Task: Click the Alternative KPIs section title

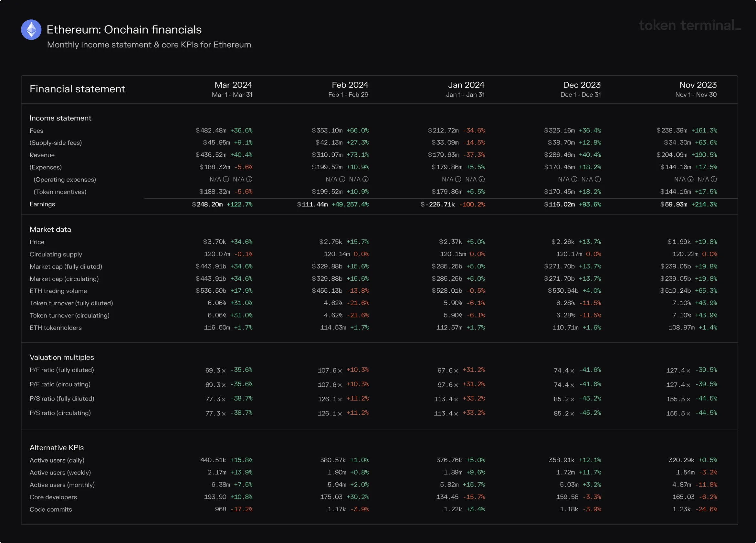Action: click(x=57, y=448)
